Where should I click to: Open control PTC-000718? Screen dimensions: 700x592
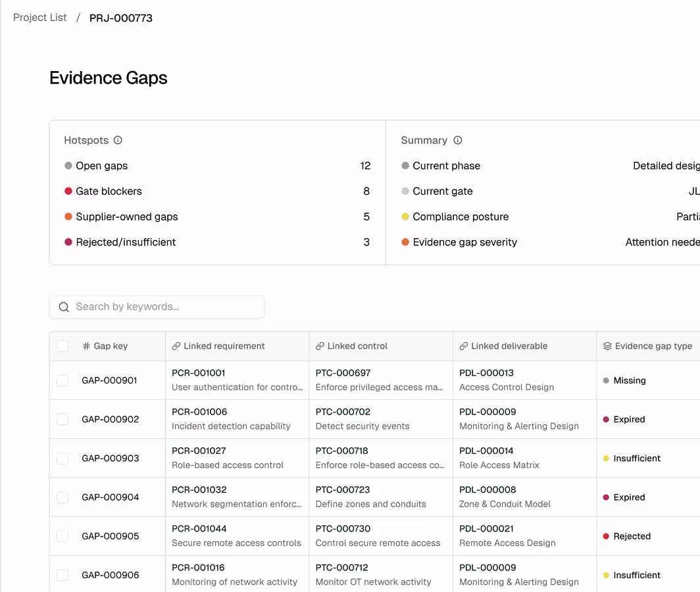click(342, 451)
